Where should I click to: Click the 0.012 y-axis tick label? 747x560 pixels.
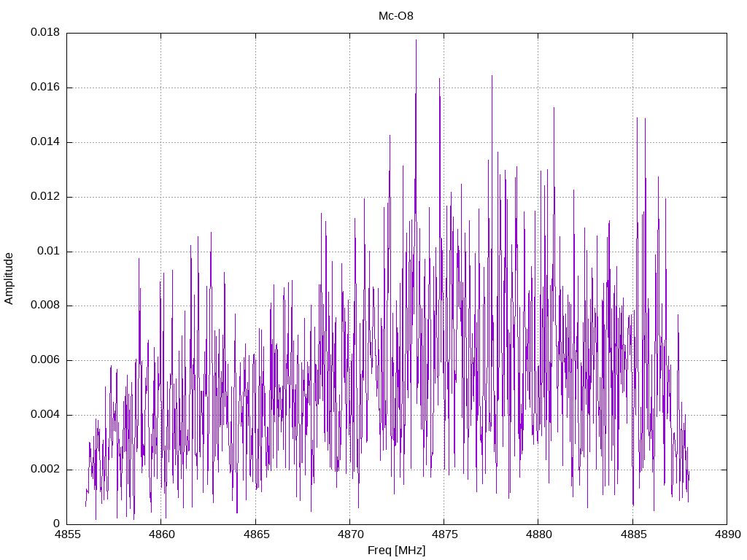point(45,196)
